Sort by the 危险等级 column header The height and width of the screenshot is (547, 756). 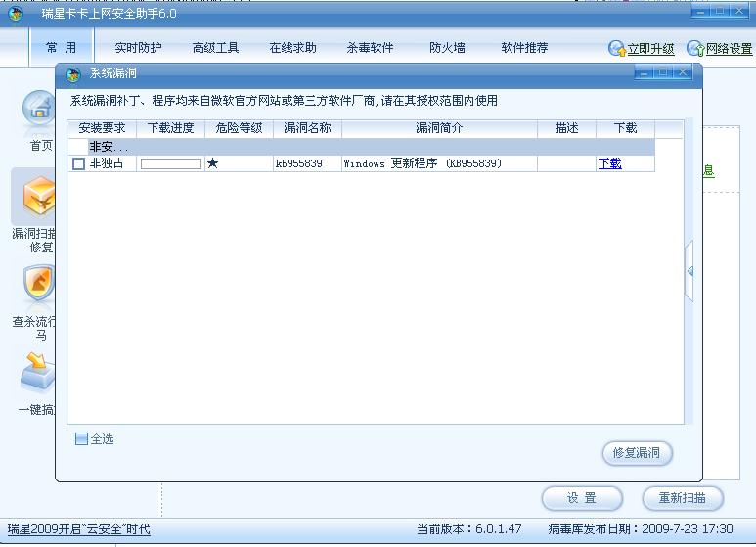240,128
